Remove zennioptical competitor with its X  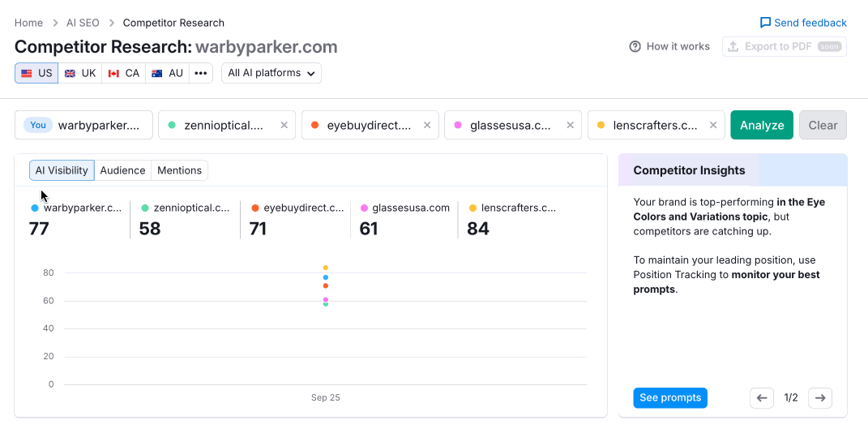tap(284, 125)
